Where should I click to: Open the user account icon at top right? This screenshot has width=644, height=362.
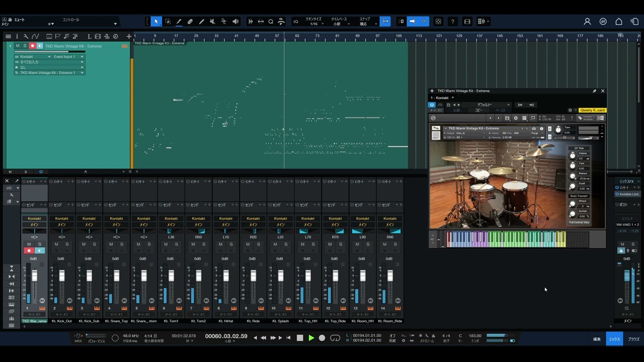point(587,22)
